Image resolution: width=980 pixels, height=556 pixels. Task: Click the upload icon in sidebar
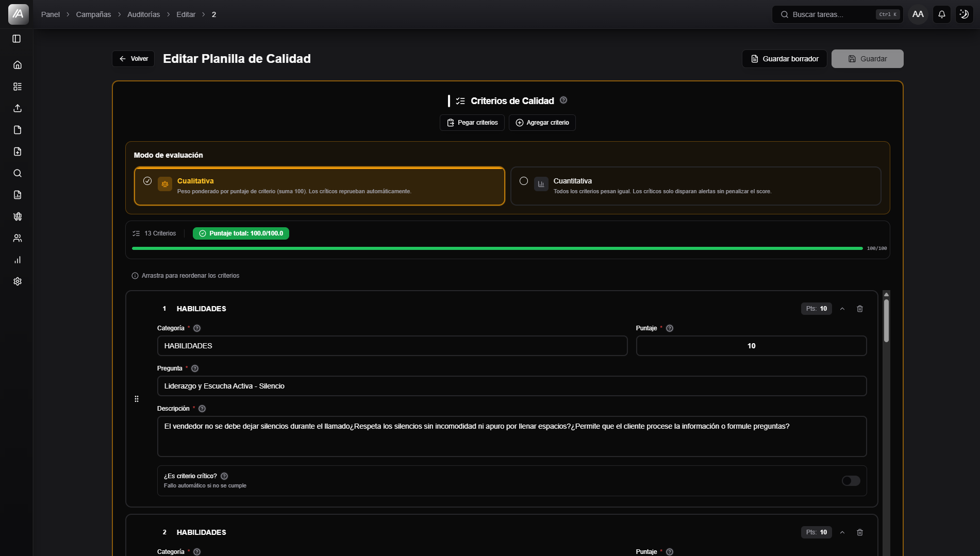[x=18, y=108]
